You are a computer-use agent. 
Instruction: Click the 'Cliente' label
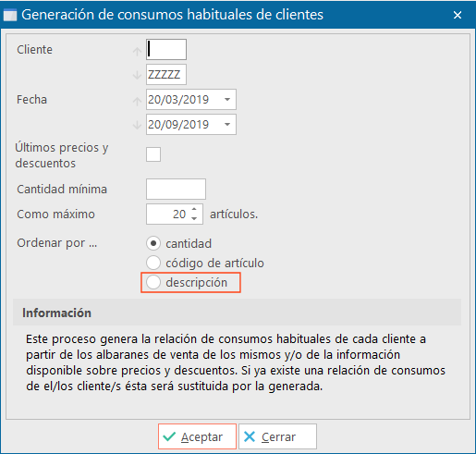coord(34,49)
